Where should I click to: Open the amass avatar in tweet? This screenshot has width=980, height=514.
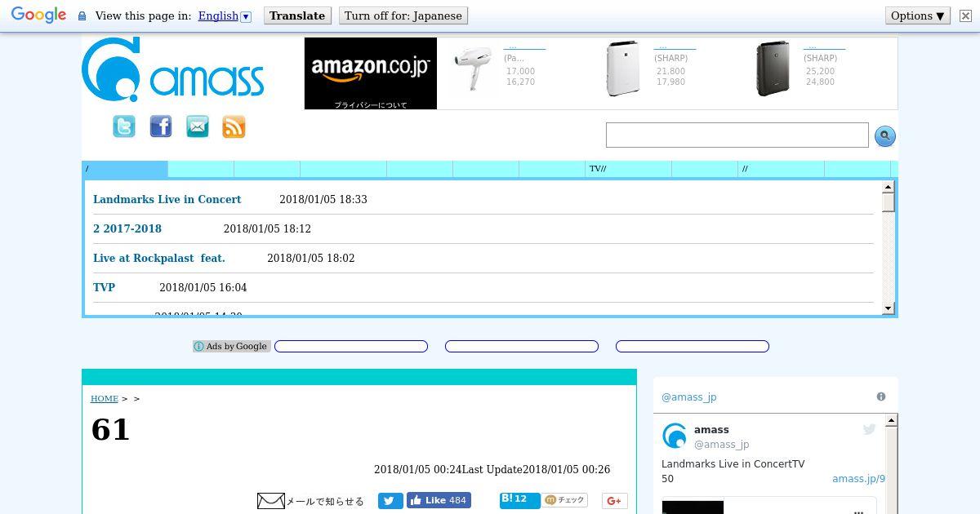pos(675,436)
